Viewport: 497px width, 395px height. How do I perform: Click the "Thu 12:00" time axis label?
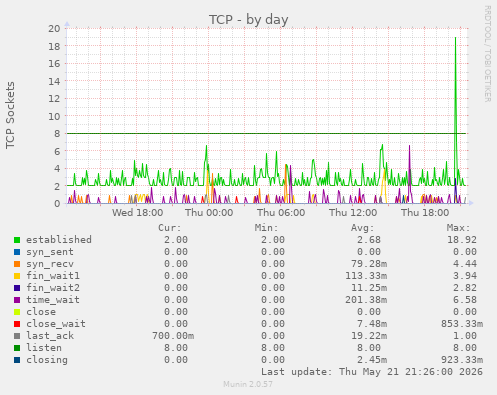[x=353, y=213]
